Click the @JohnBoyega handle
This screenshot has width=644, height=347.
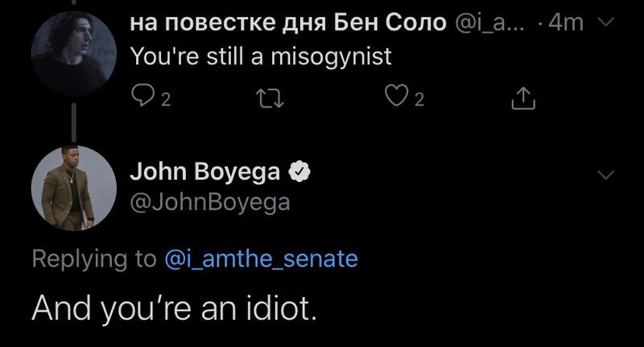pyautogui.click(x=209, y=202)
